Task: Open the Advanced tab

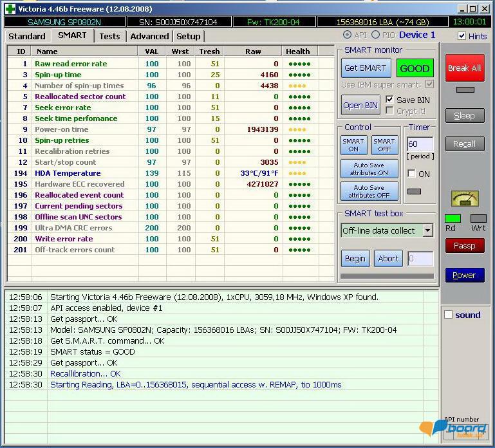Action: pyautogui.click(x=149, y=36)
